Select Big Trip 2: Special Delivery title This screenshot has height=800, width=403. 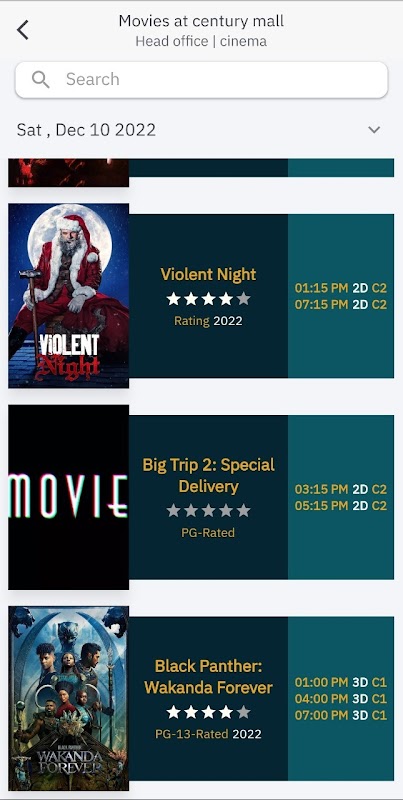click(x=208, y=476)
